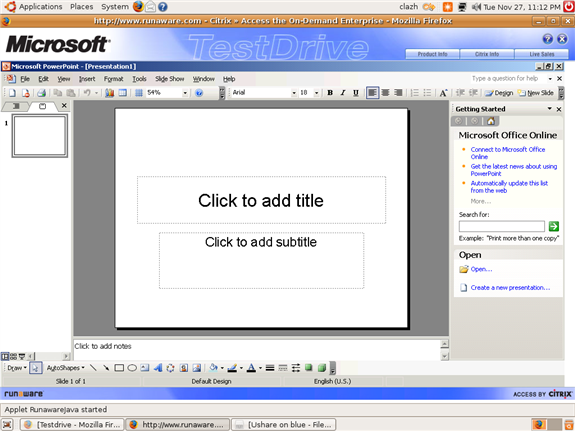Apply the Font Color

pyautogui.click(x=251, y=368)
